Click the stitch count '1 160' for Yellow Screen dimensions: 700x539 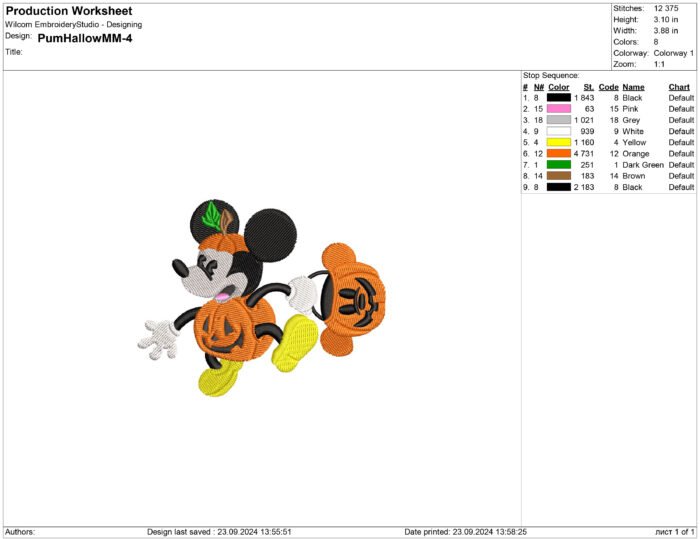pos(584,142)
